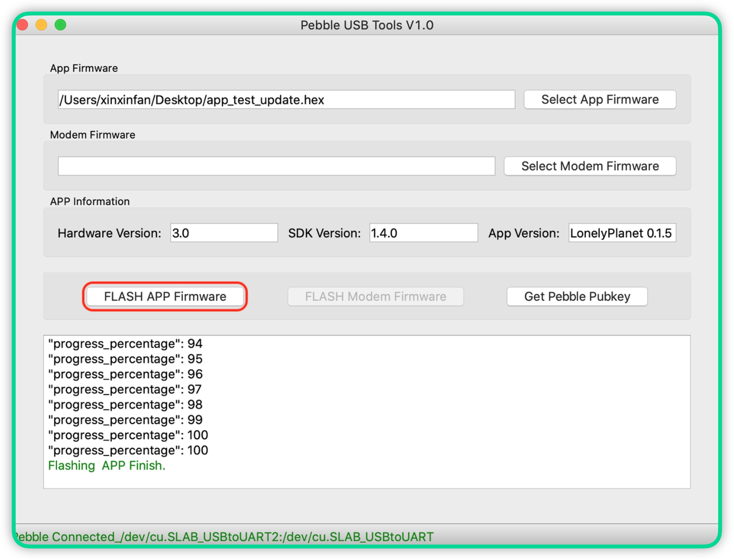Click the empty Modem Firmware path field
The width and height of the screenshot is (734, 560).
tap(276, 166)
